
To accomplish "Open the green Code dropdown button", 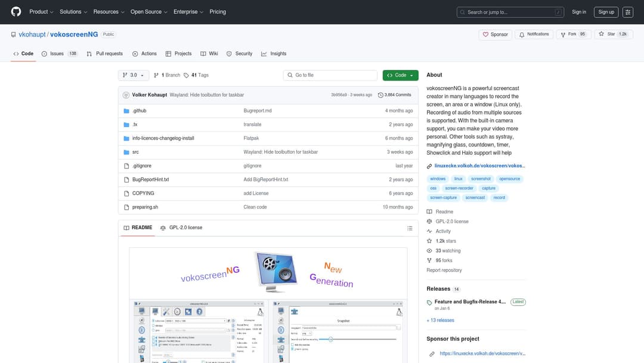I will coord(401,75).
